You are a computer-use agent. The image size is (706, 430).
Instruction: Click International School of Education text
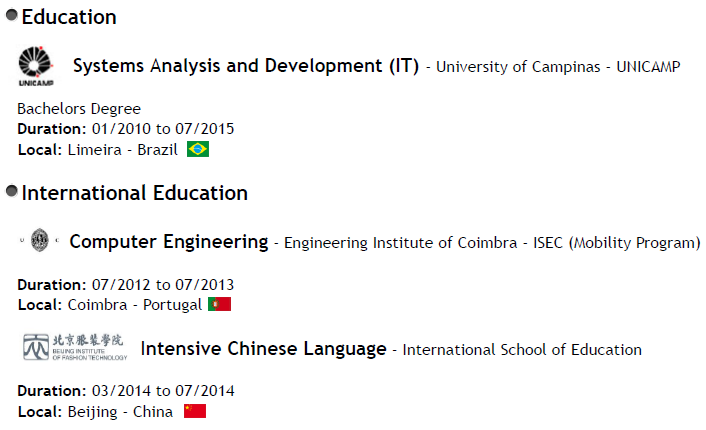point(522,350)
